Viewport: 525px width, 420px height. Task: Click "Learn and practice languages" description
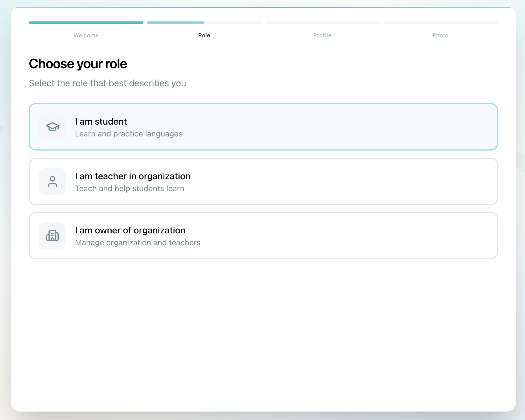[x=129, y=134]
